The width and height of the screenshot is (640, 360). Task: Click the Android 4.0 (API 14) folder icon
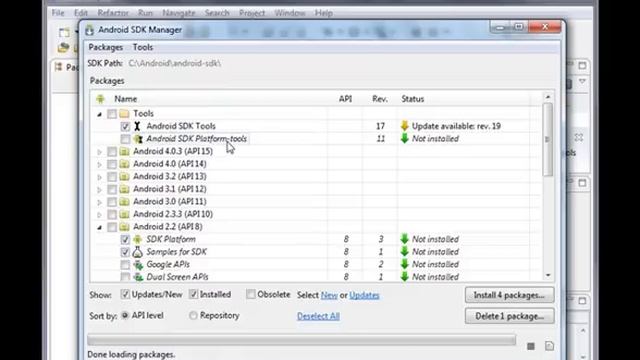coord(124,164)
